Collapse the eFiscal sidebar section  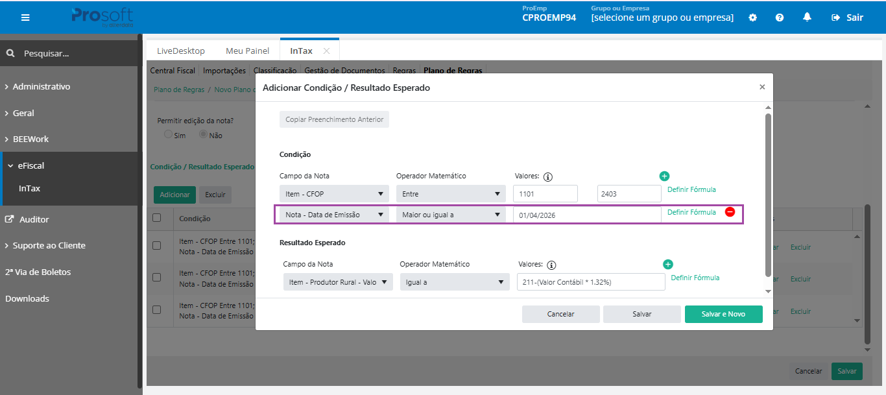tap(26, 166)
